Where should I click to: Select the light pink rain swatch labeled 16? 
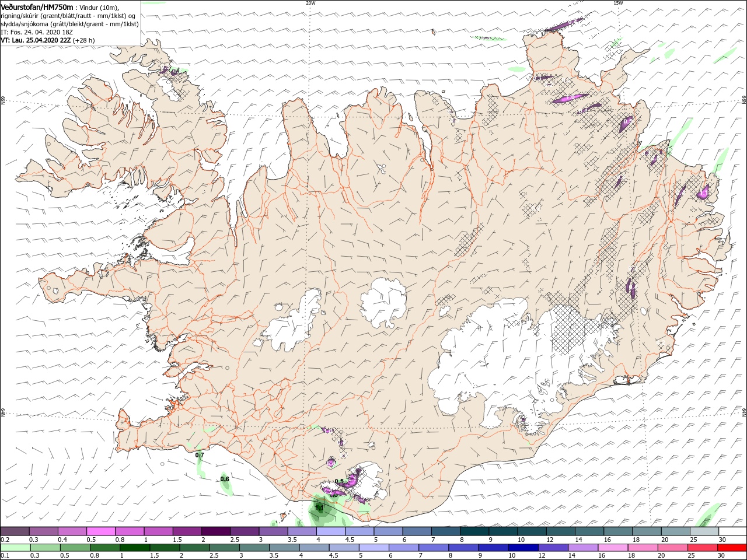612,548
